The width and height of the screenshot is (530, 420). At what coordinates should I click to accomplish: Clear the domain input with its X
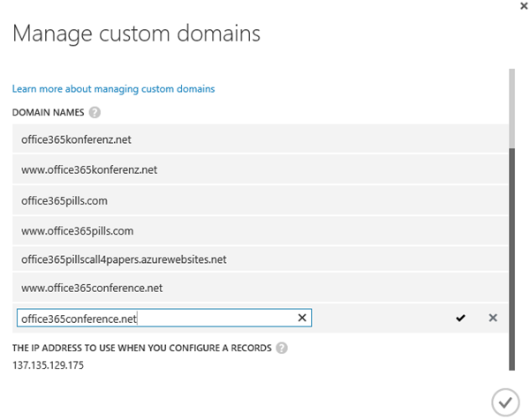(x=301, y=318)
